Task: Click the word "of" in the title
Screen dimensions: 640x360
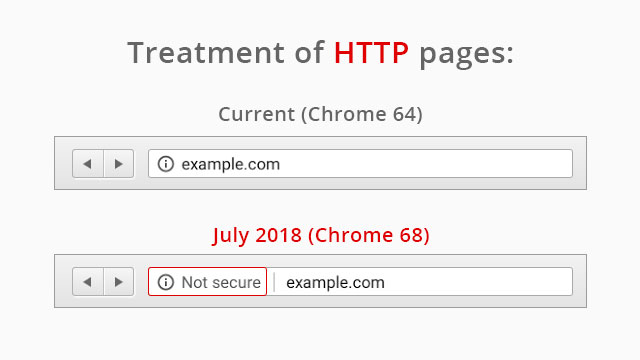Action: [309, 52]
